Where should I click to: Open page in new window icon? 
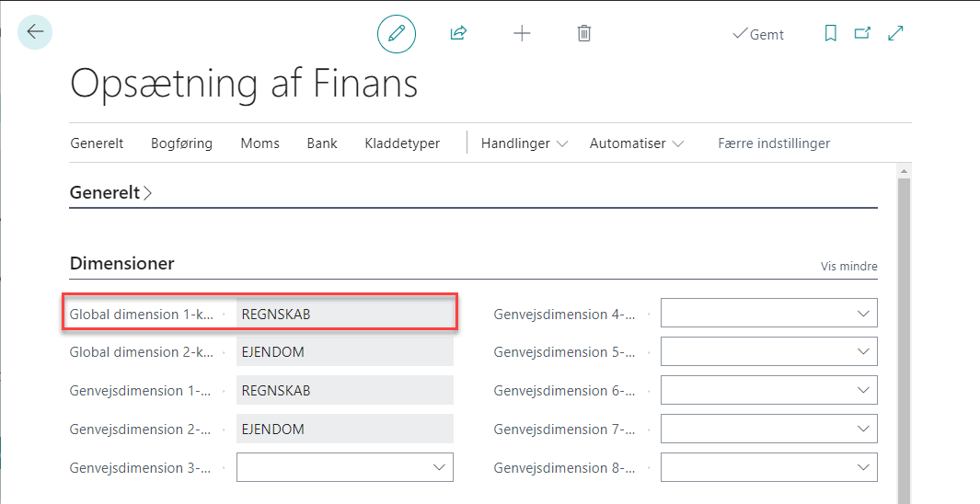tap(862, 33)
